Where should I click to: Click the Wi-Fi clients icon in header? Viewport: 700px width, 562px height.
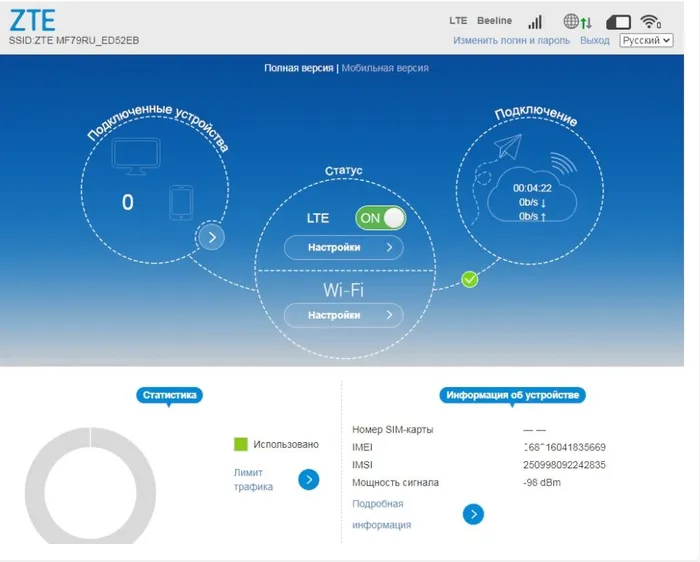pyautogui.click(x=651, y=21)
